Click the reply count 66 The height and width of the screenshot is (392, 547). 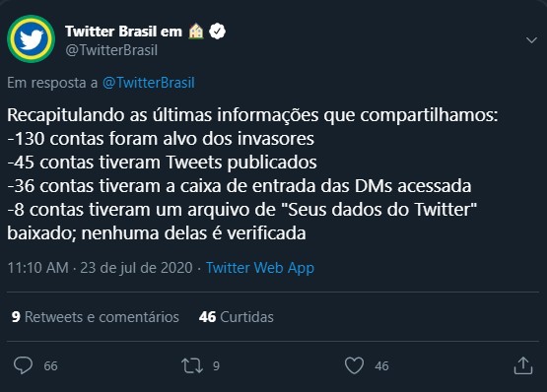pos(50,365)
